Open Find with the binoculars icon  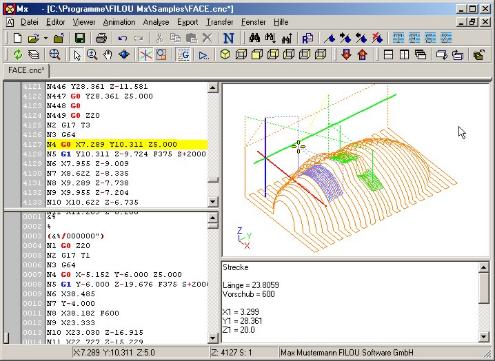[255, 38]
